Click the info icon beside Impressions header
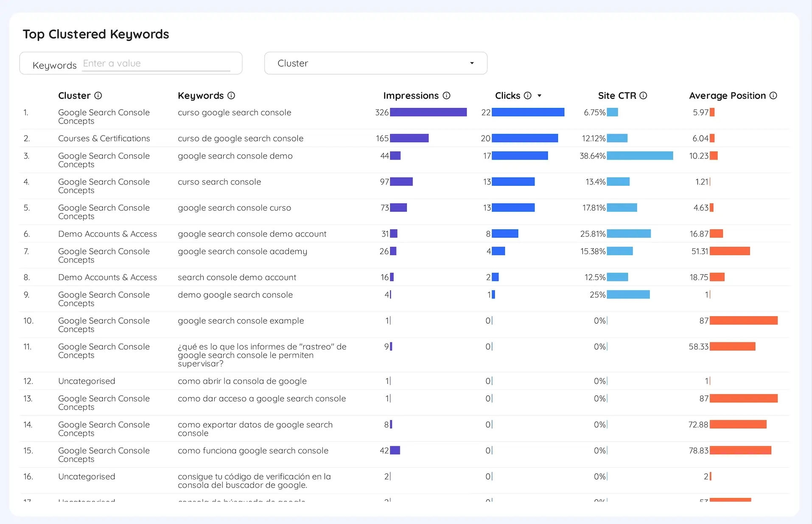This screenshot has height=524, width=812. coord(446,96)
